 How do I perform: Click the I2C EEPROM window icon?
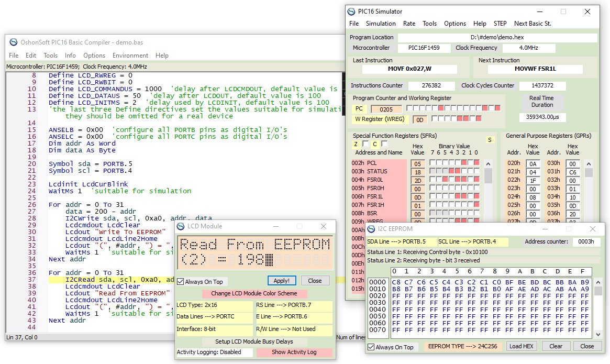tap(371, 229)
